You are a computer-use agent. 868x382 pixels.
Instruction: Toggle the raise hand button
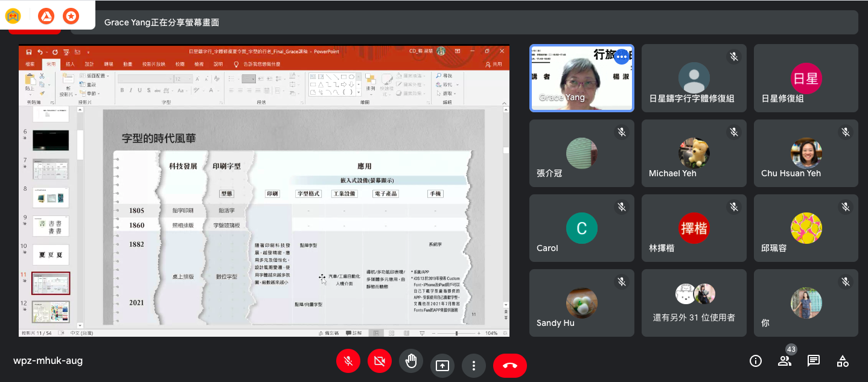point(411,361)
